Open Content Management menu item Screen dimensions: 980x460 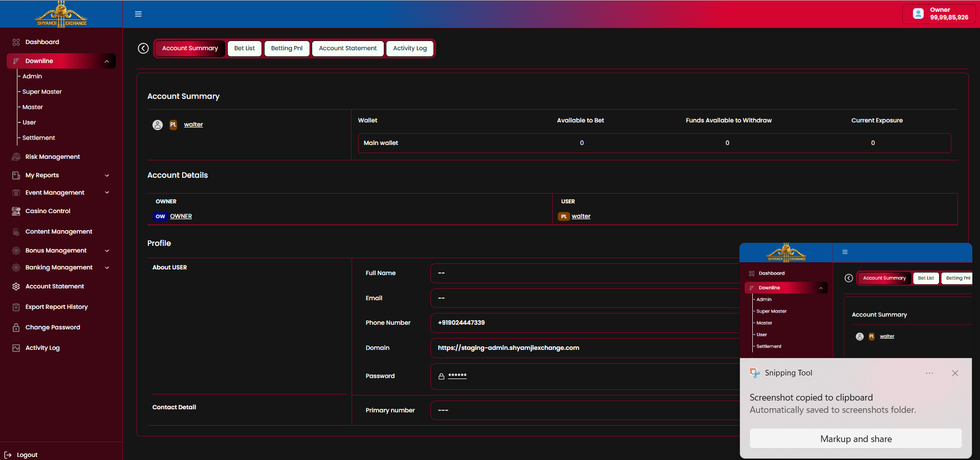(59, 232)
